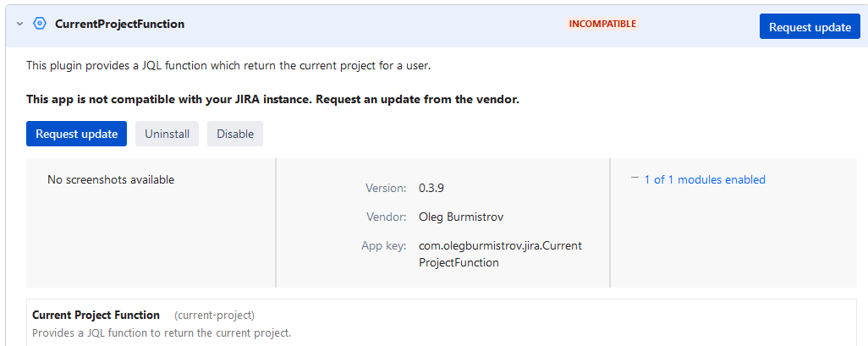Click the App key: field label
Viewport: 868px width, 346px height.
[x=384, y=246]
